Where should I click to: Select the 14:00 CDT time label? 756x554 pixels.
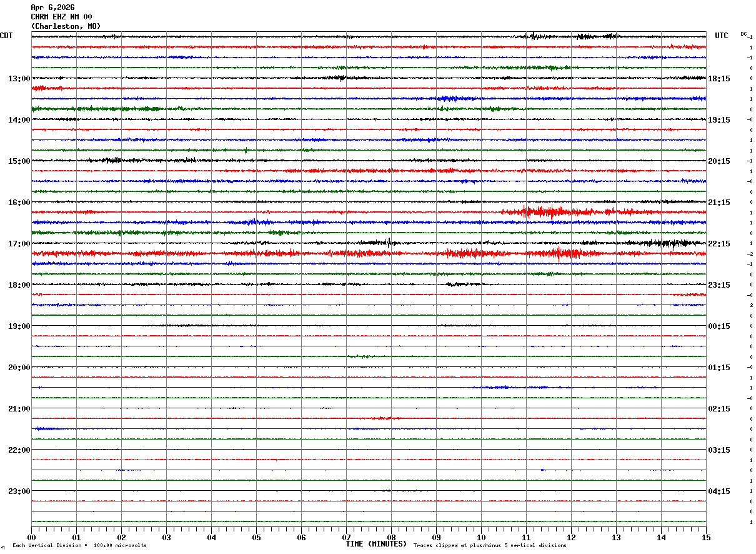(19, 120)
